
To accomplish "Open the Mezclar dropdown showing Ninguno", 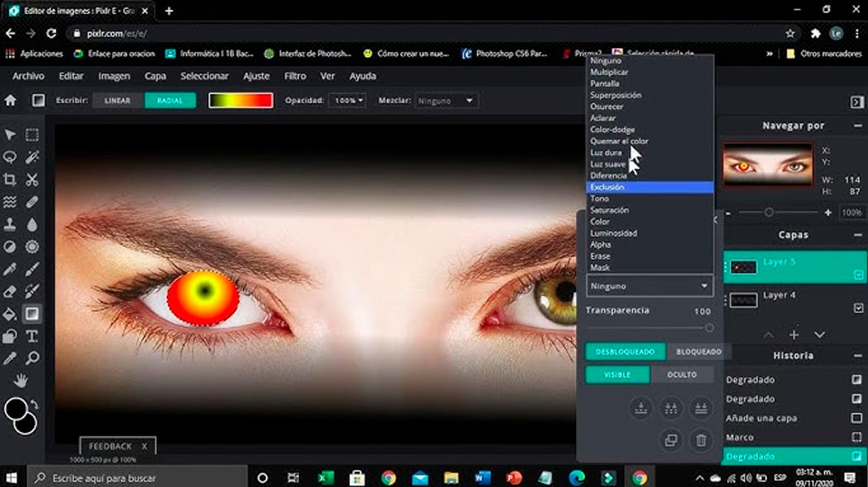I will coord(446,100).
